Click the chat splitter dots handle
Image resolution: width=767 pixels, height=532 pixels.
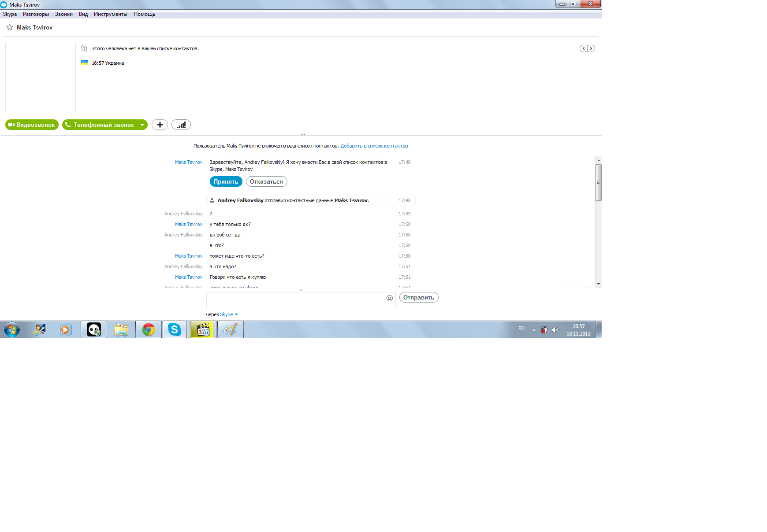[303, 134]
